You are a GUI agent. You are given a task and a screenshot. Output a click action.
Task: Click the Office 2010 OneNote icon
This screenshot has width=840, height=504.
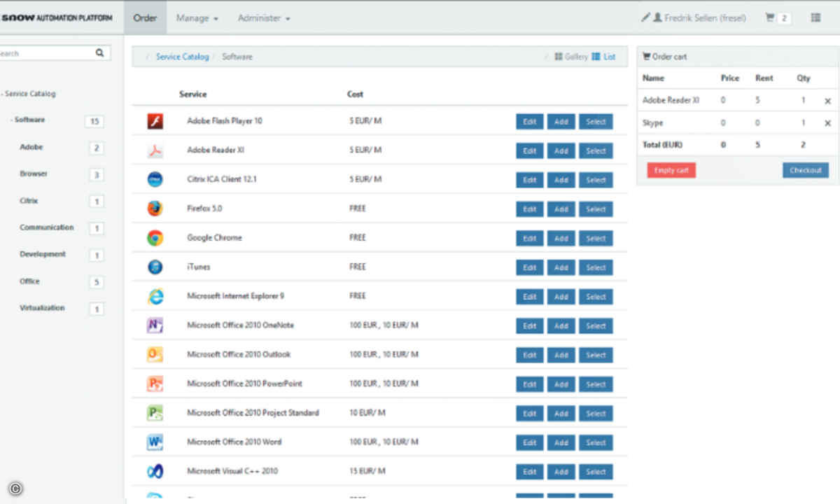(x=155, y=325)
